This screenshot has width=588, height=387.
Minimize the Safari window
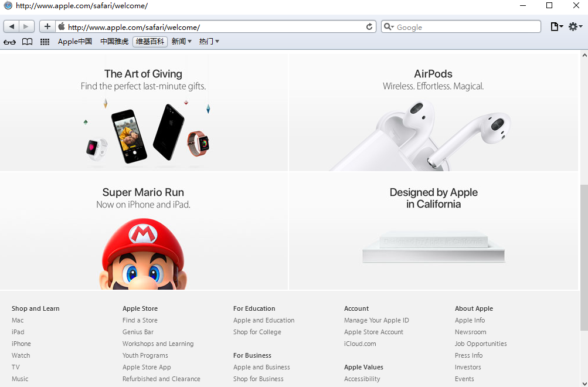(523, 5)
